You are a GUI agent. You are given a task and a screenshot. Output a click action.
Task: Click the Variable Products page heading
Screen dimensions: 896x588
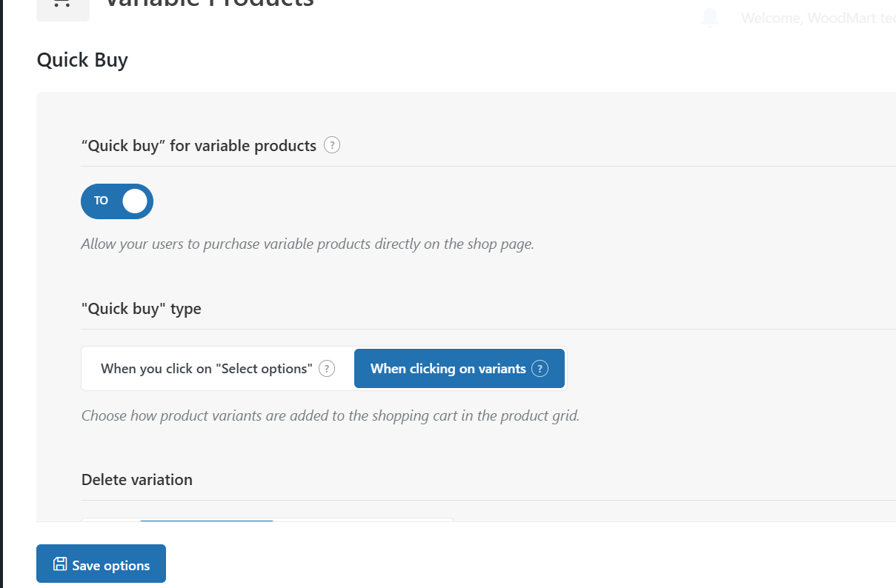(x=209, y=3)
